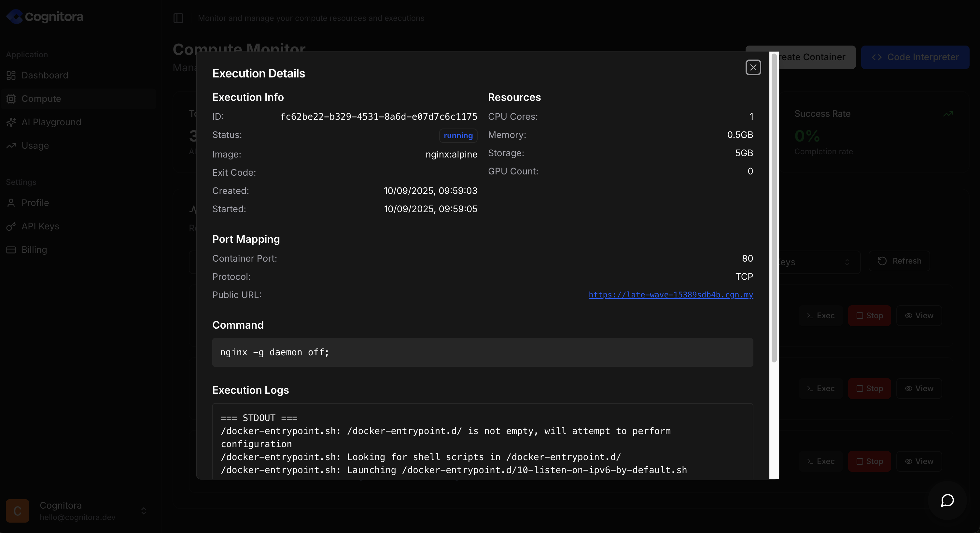980x533 pixels.
Task: Click the Code Interpreter button
Action: click(915, 57)
